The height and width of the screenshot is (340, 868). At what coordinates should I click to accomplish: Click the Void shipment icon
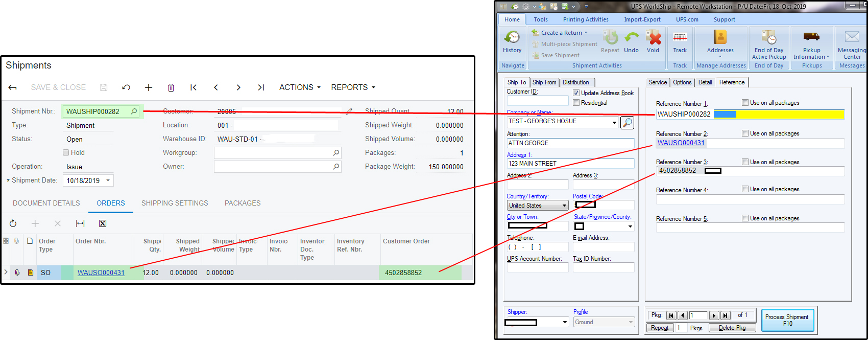click(653, 39)
